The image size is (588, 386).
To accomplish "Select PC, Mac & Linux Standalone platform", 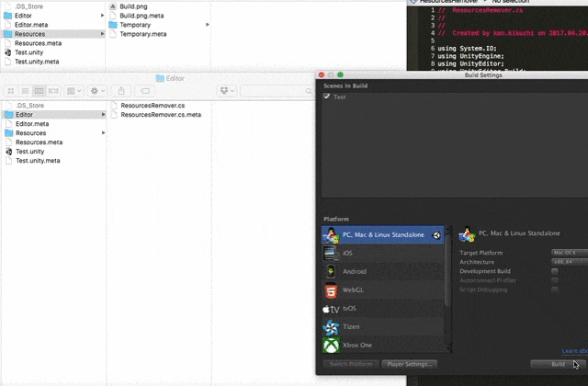I will (382, 235).
